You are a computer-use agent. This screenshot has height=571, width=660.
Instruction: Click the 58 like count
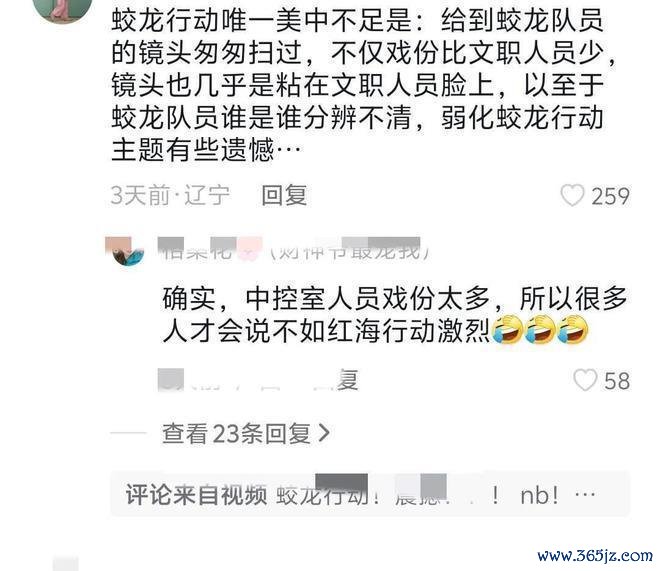(617, 381)
